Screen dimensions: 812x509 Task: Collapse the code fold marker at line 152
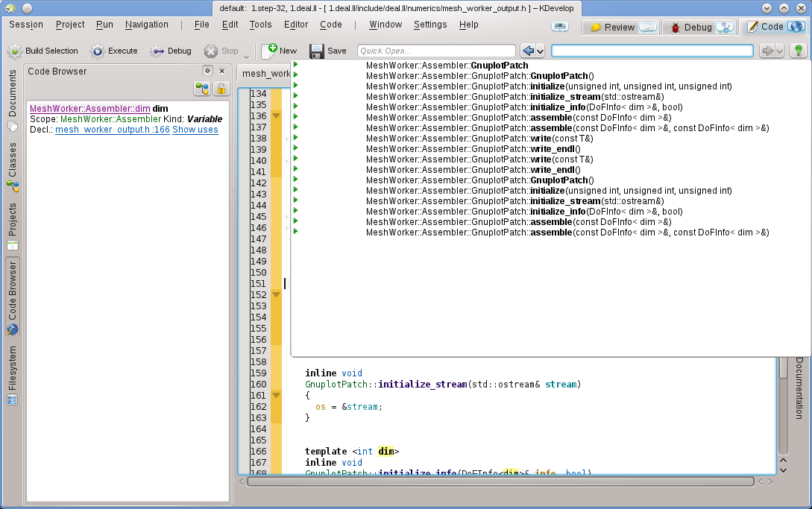tap(276, 294)
